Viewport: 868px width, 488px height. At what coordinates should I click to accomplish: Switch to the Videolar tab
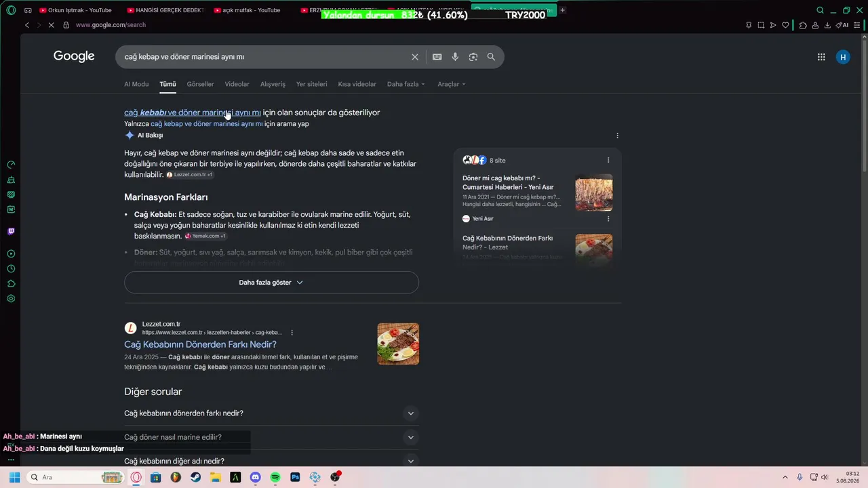pos(237,84)
